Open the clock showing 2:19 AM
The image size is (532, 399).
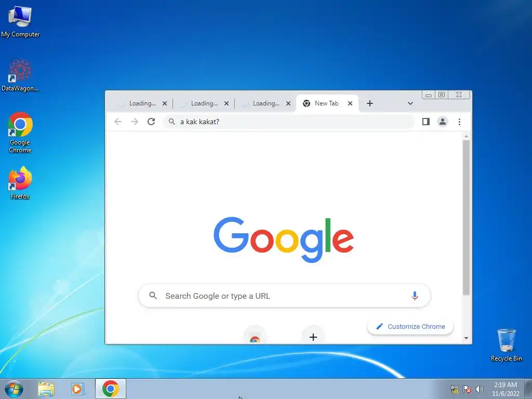(x=506, y=389)
